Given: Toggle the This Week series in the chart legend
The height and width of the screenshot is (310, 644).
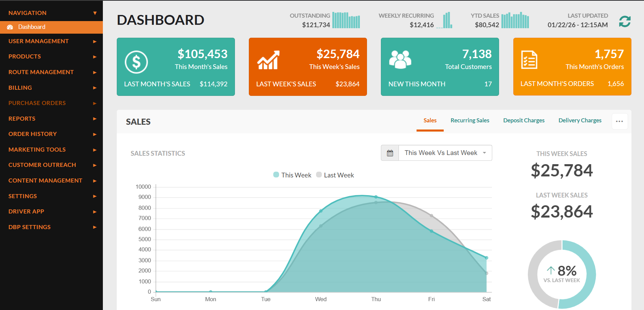Looking at the screenshot, I should 292,175.
